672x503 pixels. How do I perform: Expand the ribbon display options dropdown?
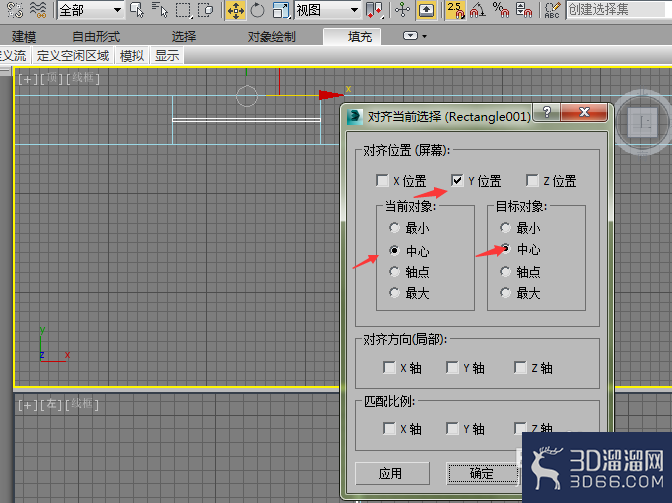pos(415,36)
